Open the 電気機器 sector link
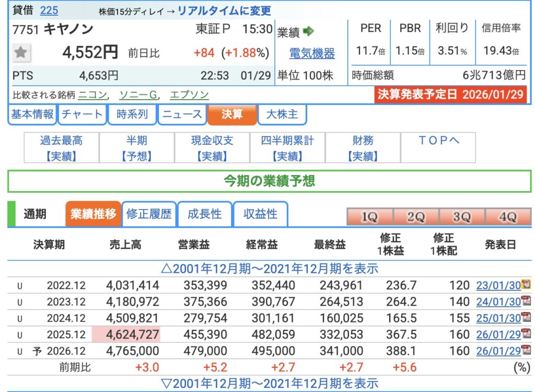 tap(312, 53)
